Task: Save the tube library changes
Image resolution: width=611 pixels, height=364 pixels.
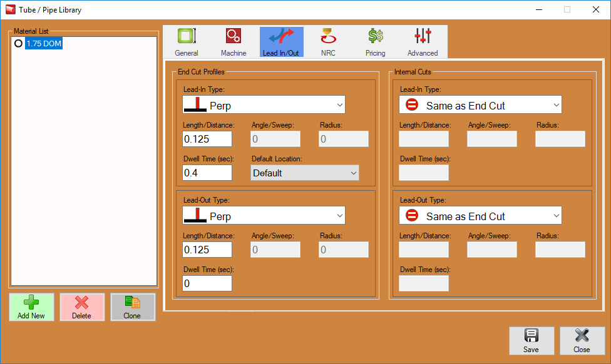Action: [x=531, y=341]
